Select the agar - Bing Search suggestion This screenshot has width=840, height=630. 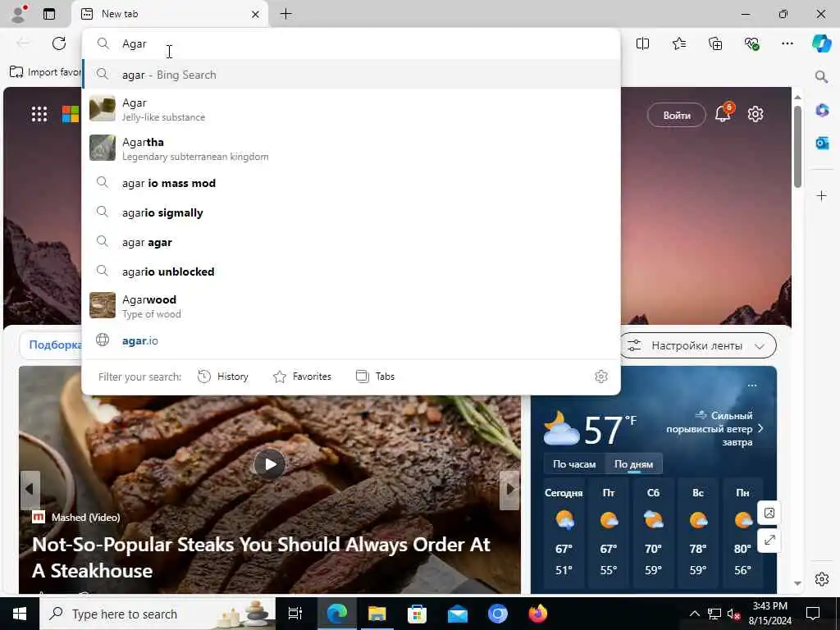click(x=351, y=75)
